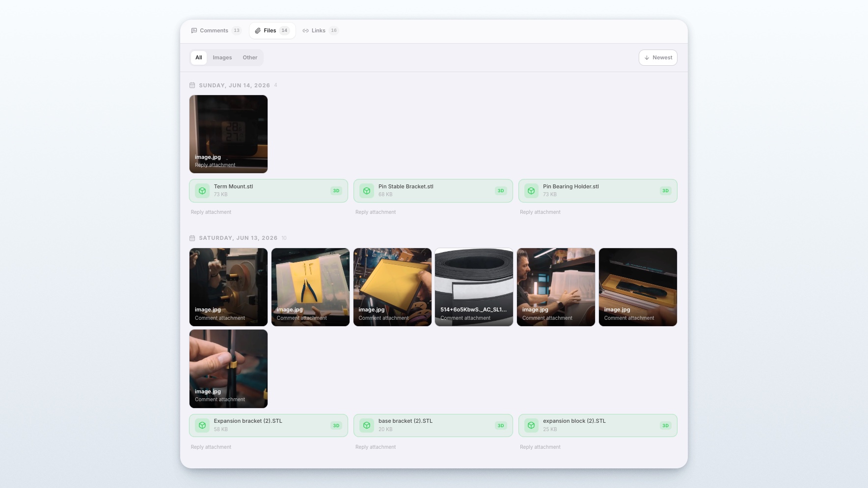Click 3D badge on Pin Bearing Holder.stl
The image size is (868, 488).
[665, 191]
